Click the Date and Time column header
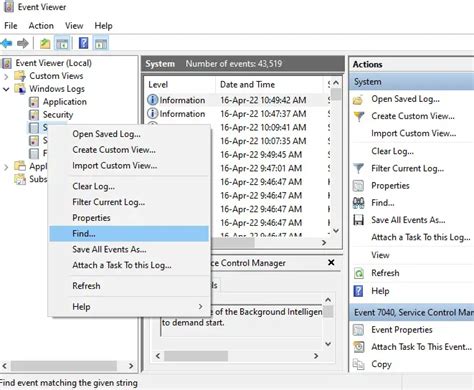 coord(269,85)
